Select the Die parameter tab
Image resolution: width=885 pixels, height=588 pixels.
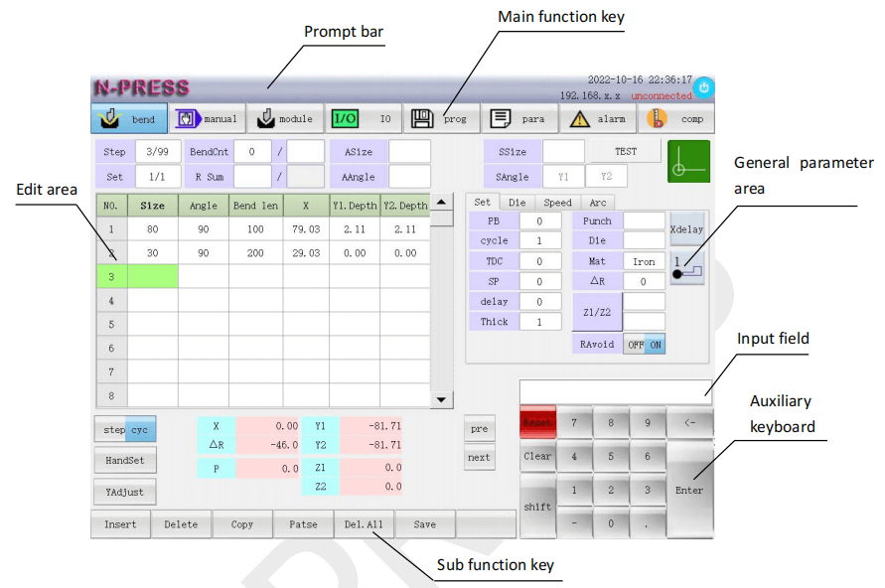click(x=516, y=203)
